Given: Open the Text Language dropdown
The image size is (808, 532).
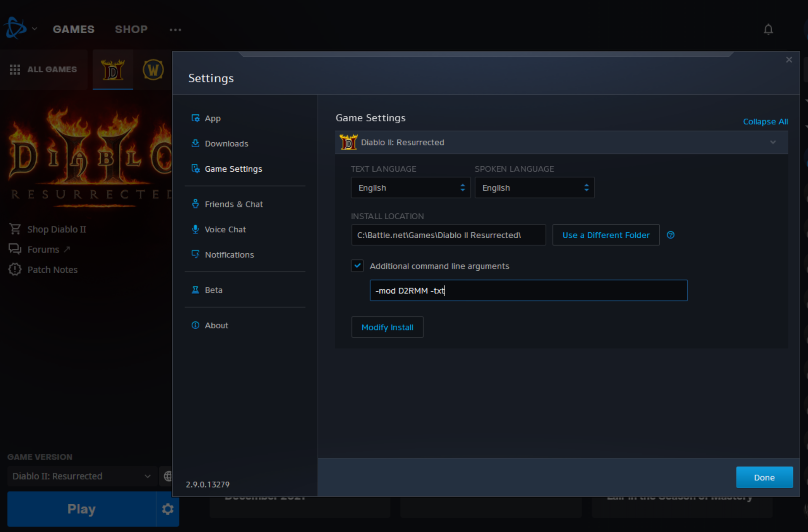Looking at the screenshot, I should pyautogui.click(x=411, y=188).
